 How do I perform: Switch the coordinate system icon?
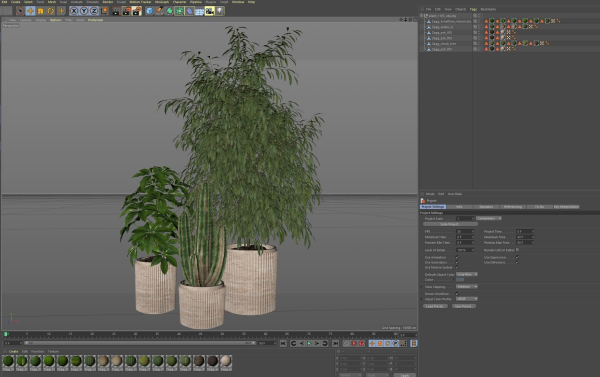(104, 11)
